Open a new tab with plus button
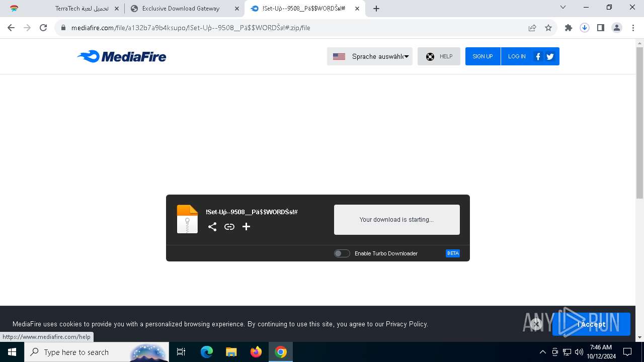This screenshot has width=644, height=362. pos(376,9)
